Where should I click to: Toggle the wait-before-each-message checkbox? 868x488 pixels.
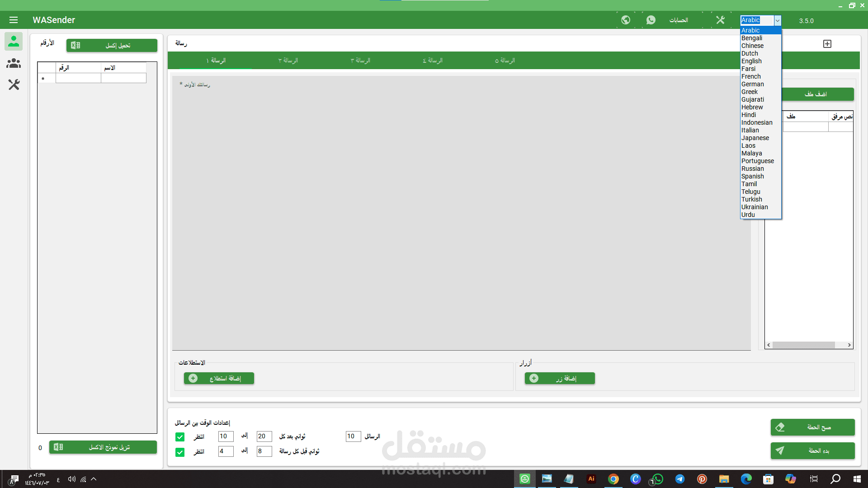pyautogui.click(x=180, y=452)
